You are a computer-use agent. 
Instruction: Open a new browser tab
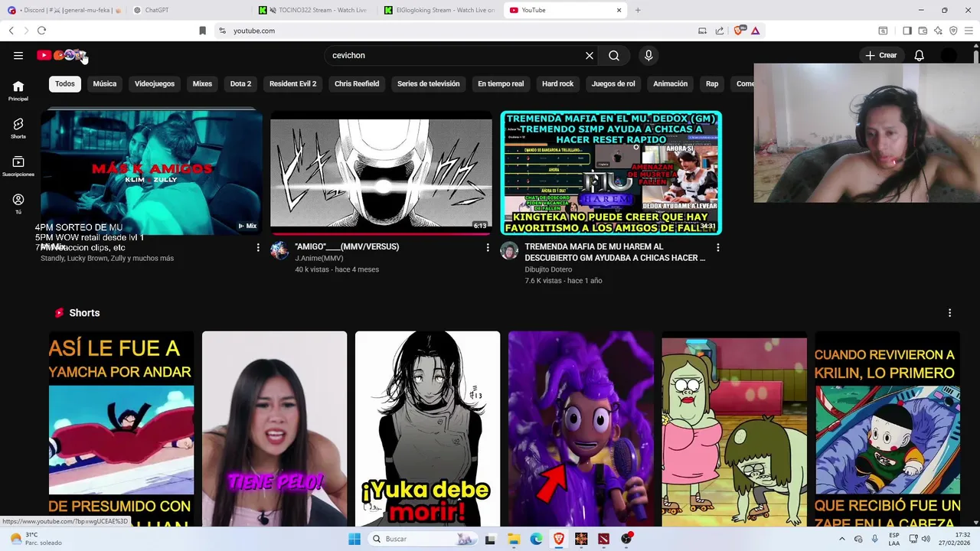[638, 10]
